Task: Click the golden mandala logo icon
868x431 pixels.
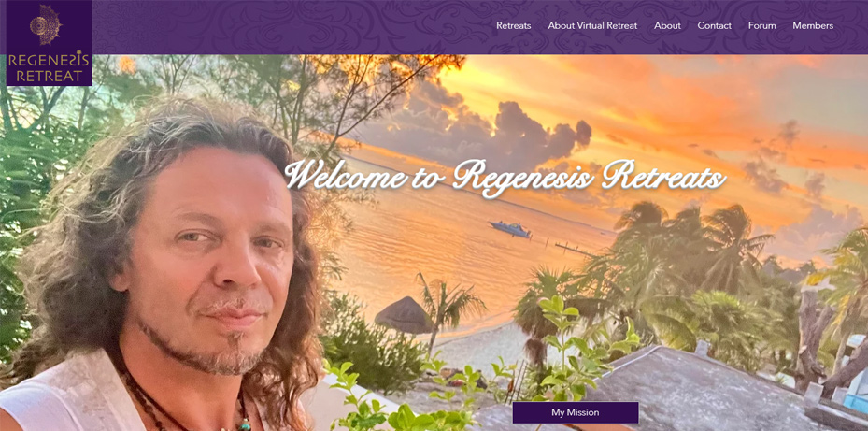Action: point(46,24)
